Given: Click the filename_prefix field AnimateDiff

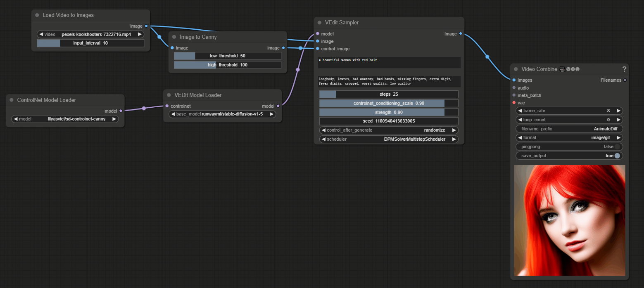Looking at the screenshot, I should pos(569,129).
